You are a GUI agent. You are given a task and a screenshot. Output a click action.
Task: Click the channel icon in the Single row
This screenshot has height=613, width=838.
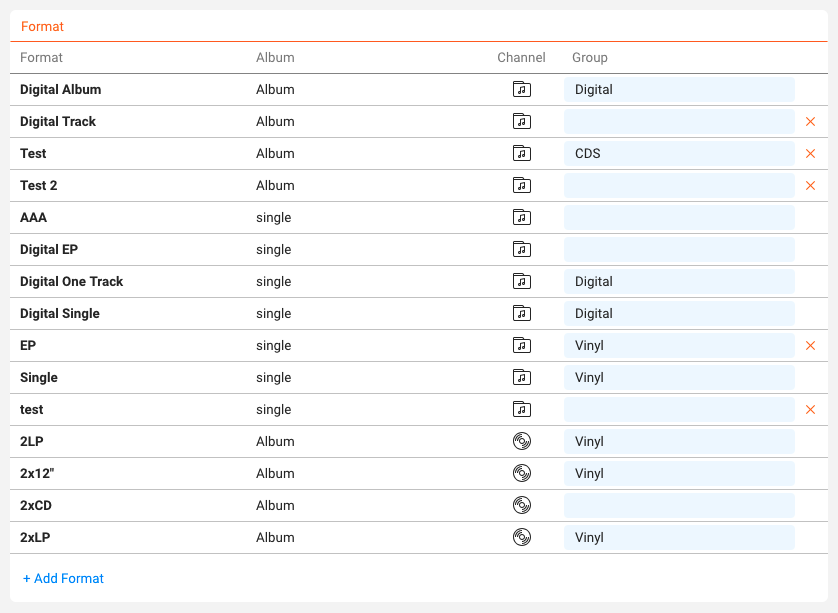tap(522, 377)
